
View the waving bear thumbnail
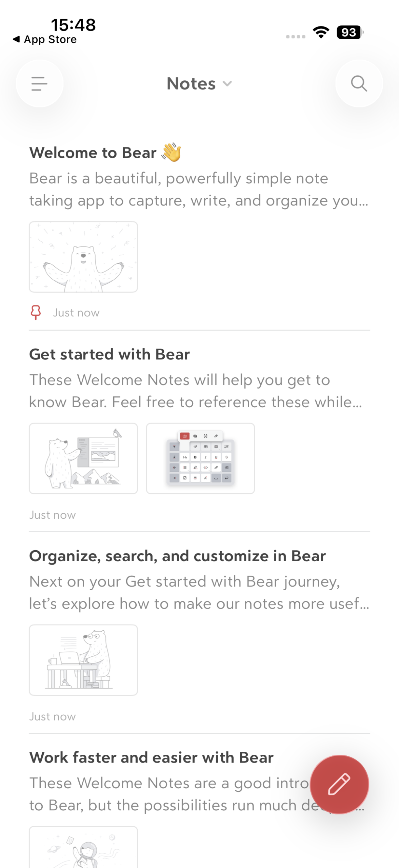pyautogui.click(x=83, y=257)
